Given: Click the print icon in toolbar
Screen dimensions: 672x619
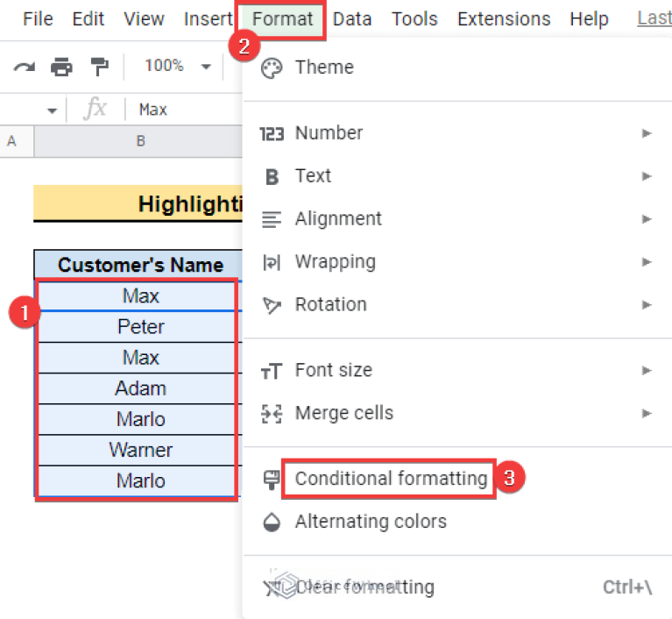Looking at the screenshot, I should pos(61,67).
